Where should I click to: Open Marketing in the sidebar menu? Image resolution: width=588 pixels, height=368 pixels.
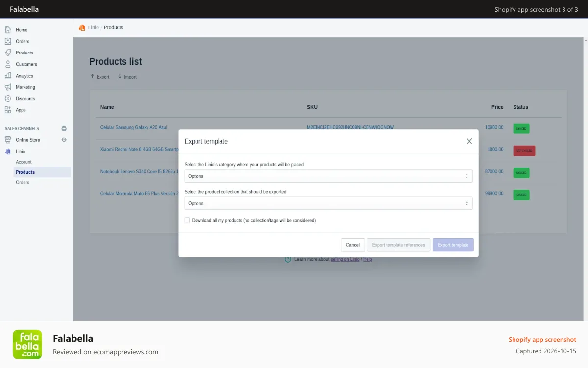pos(25,87)
